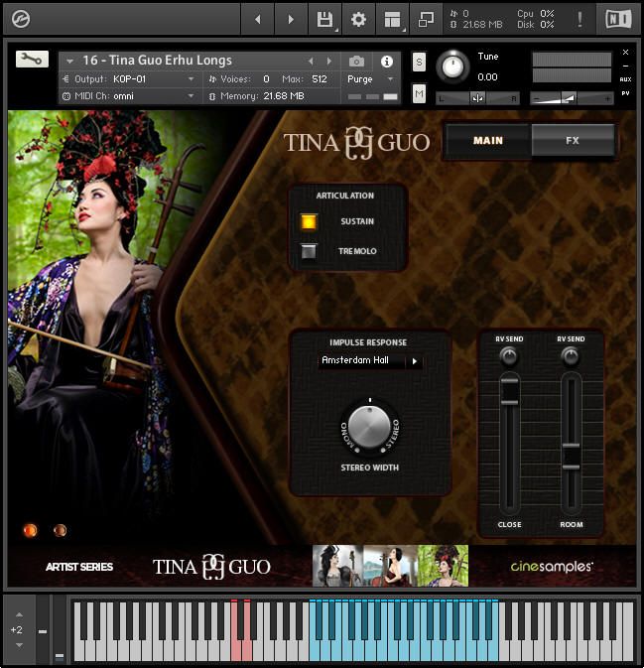
Task: Shift keyboard octave down arrow
Action: click(19, 645)
